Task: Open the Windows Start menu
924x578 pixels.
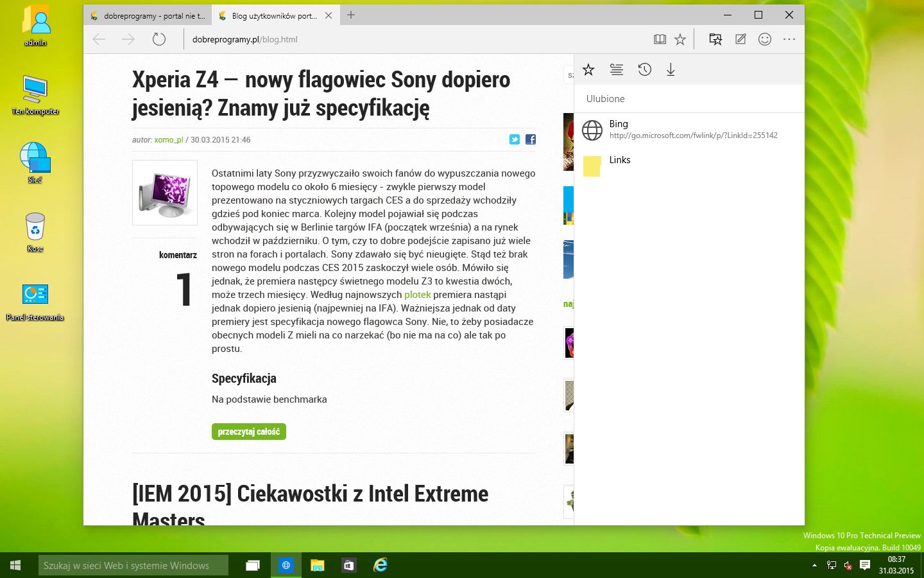Action: click(15, 565)
